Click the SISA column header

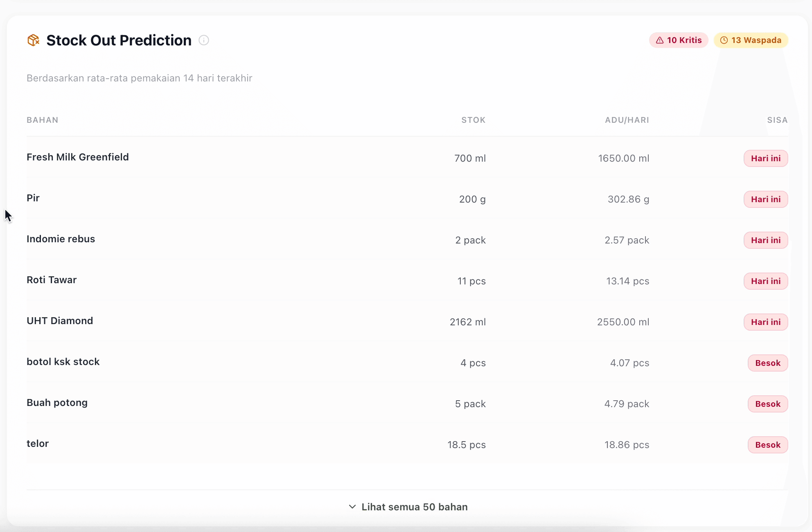click(x=777, y=120)
